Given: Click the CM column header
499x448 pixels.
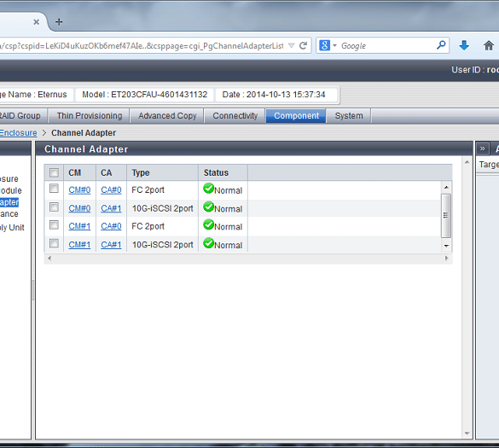Looking at the screenshot, I should pyautogui.click(x=79, y=172).
